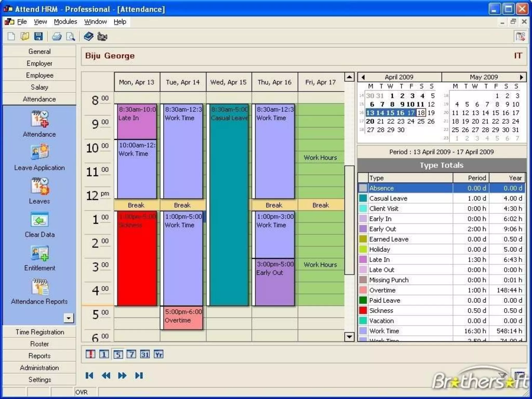Open the Leaves sidebar icon
The width and height of the screenshot is (532, 399).
tap(39, 186)
